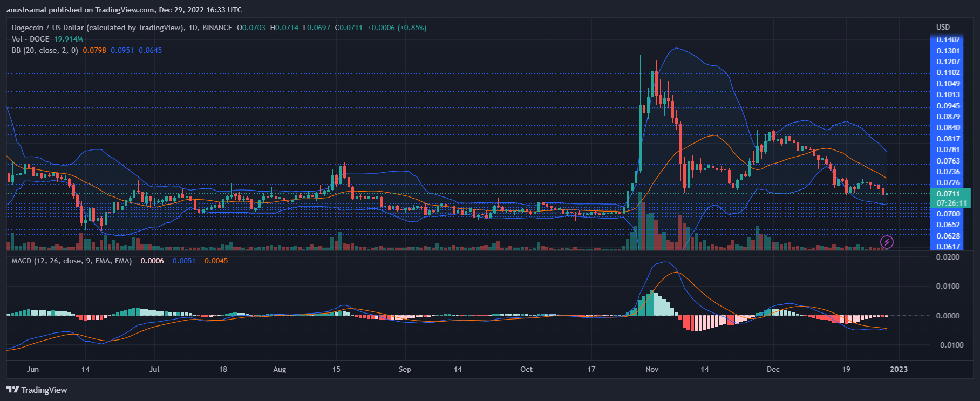
Task: Click the orange MACD signal value -0.0045
Action: click(214, 261)
